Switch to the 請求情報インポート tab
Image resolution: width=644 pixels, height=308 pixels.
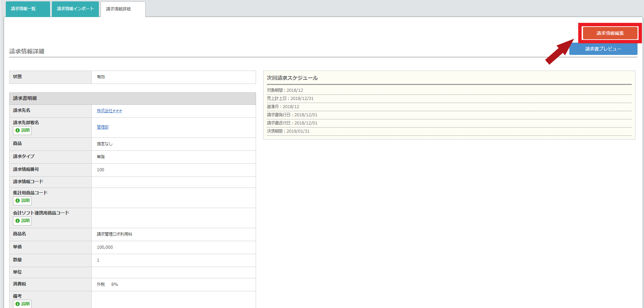(75, 9)
